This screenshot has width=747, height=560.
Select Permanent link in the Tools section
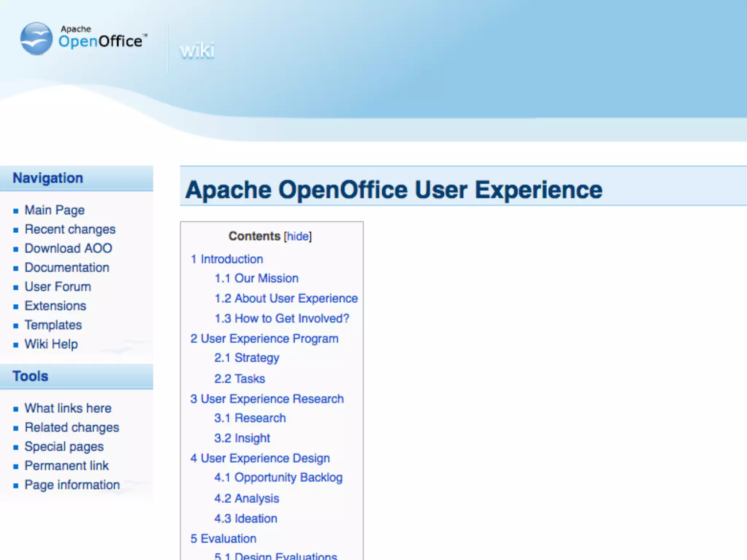click(x=66, y=466)
